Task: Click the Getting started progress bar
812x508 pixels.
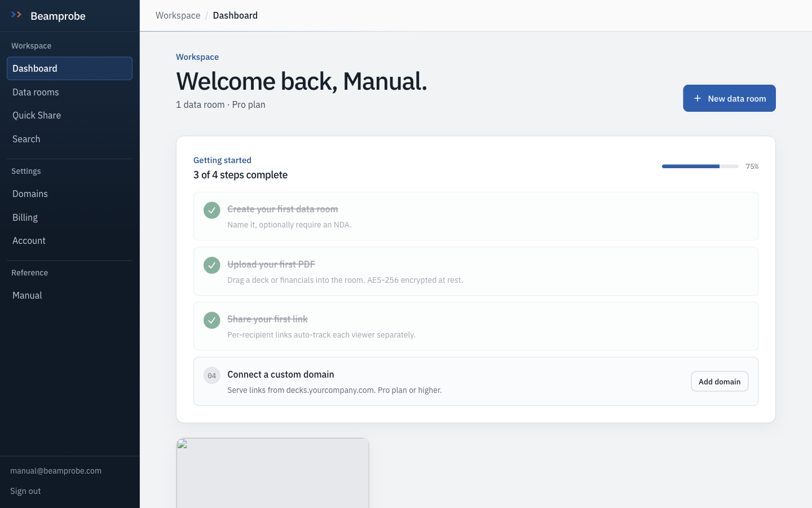Action: (x=700, y=167)
